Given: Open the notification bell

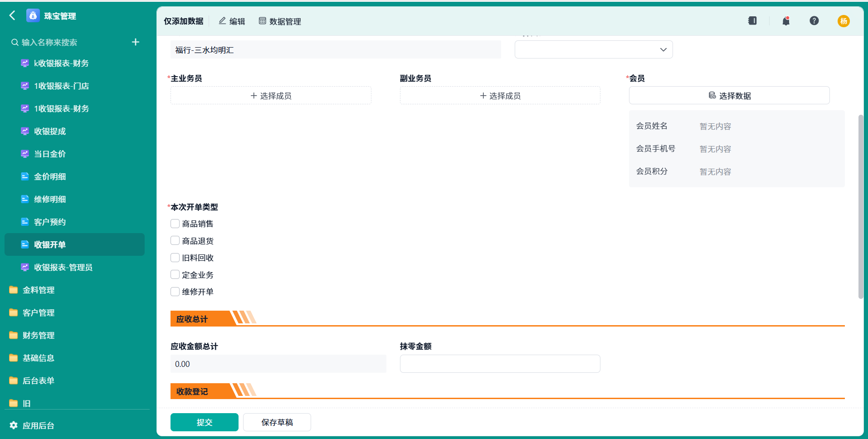Looking at the screenshot, I should tap(786, 21).
